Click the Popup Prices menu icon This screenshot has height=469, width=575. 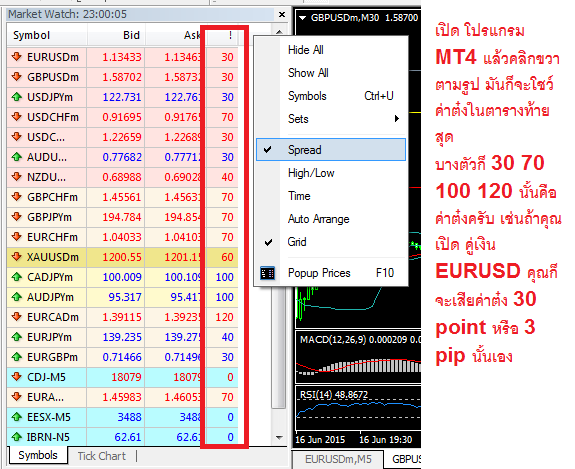267,273
